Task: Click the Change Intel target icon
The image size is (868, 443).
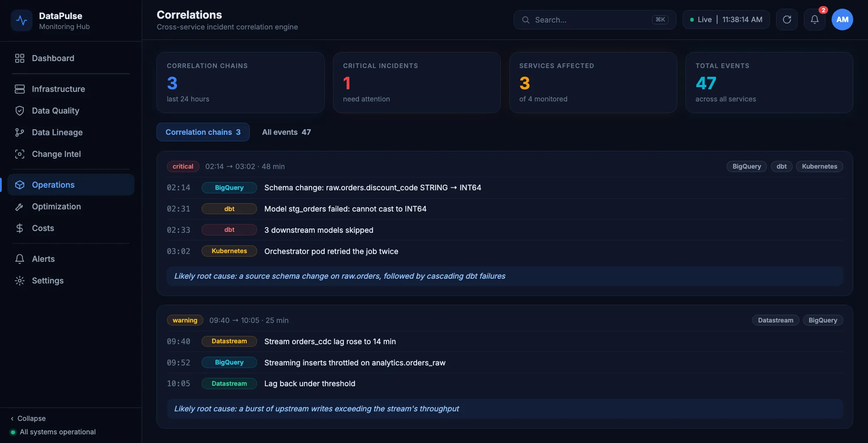Action: pos(20,154)
